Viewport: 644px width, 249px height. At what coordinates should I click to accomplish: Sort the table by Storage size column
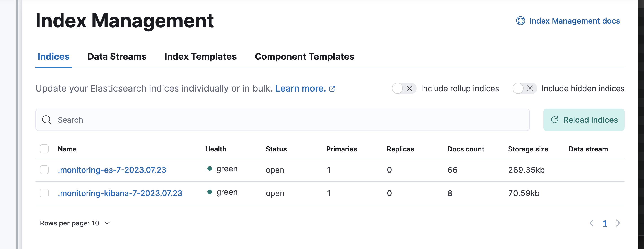pyautogui.click(x=528, y=149)
